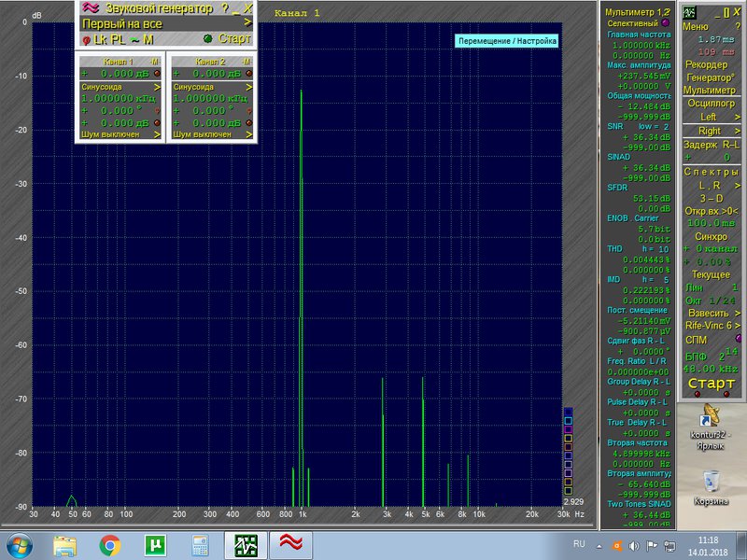747x560 pixels.
Task: Click the yellow Старт button in analyzer panel
Action: (x=712, y=383)
